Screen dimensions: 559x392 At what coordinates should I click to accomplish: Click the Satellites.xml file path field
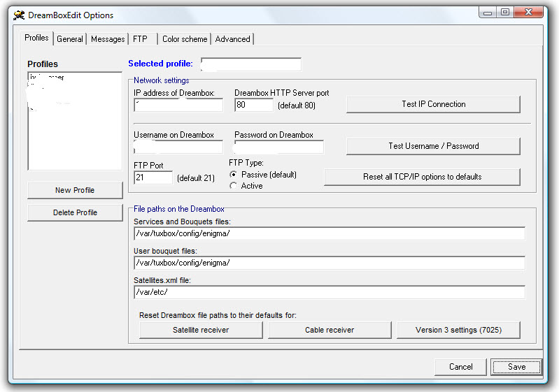329,292
